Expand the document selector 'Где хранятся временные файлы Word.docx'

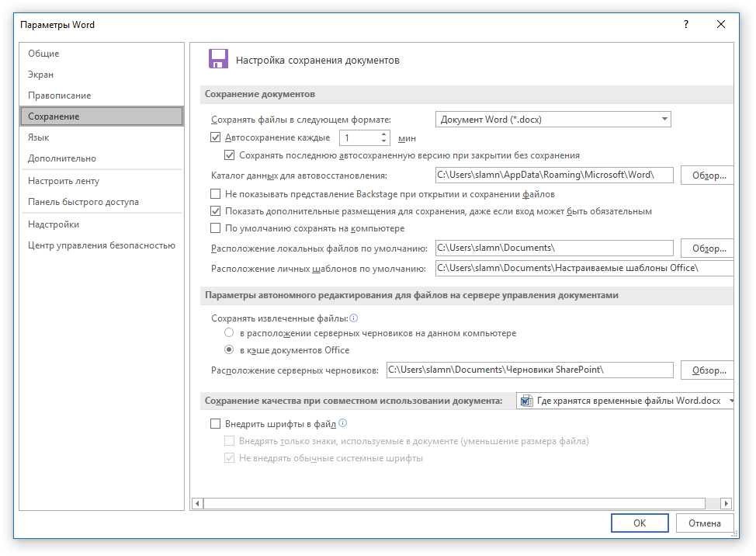731,401
